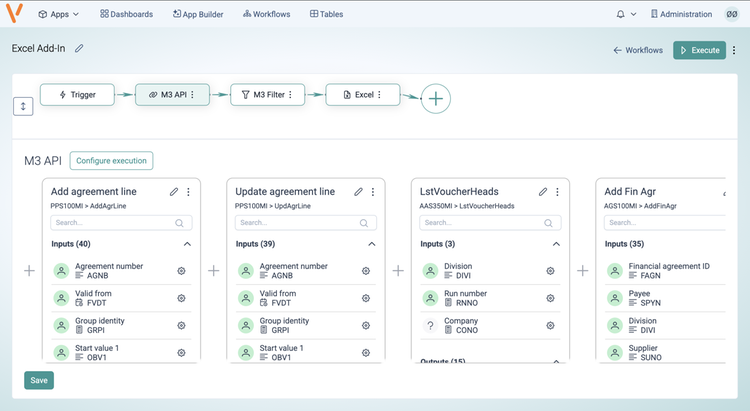This screenshot has width=750, height=411.
Task: Click the Save button
Action: 39,380
